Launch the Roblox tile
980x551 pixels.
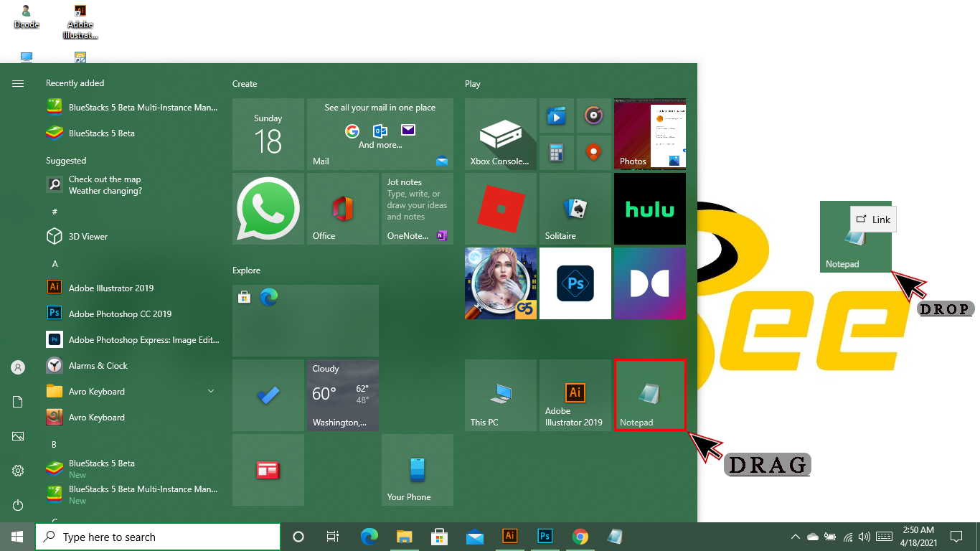(500, 209)
